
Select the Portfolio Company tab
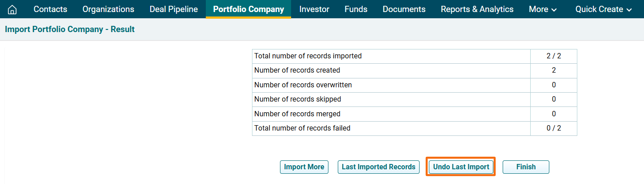point(248,9)
